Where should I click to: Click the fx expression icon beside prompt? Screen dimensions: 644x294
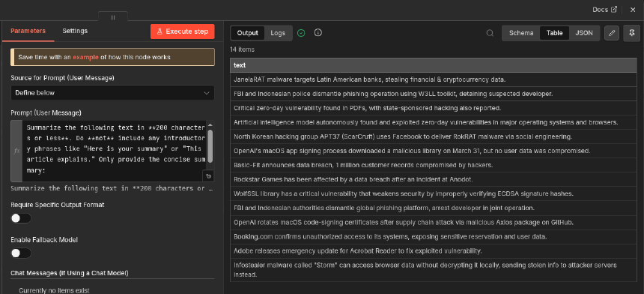click(16, 151)
